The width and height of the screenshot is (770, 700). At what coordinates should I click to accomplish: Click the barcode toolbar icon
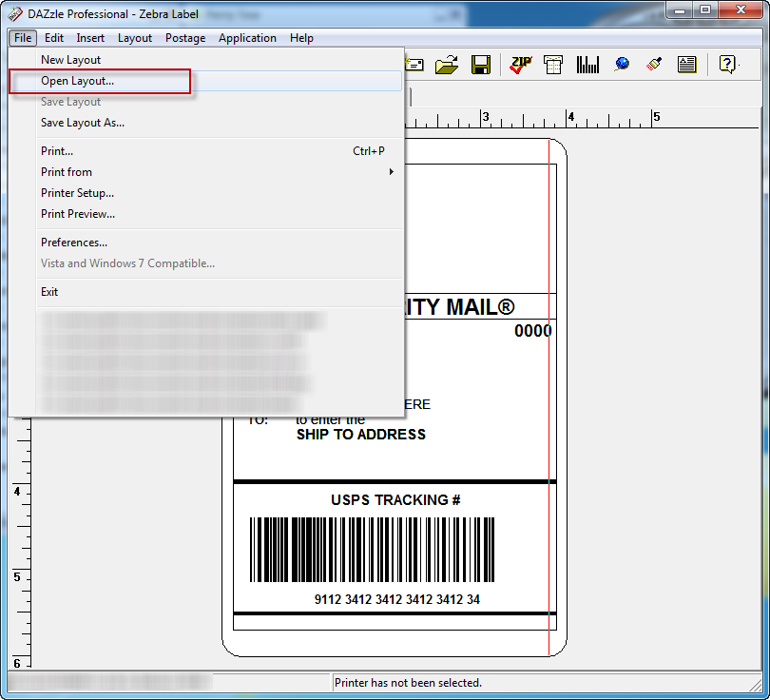[587, 65]
